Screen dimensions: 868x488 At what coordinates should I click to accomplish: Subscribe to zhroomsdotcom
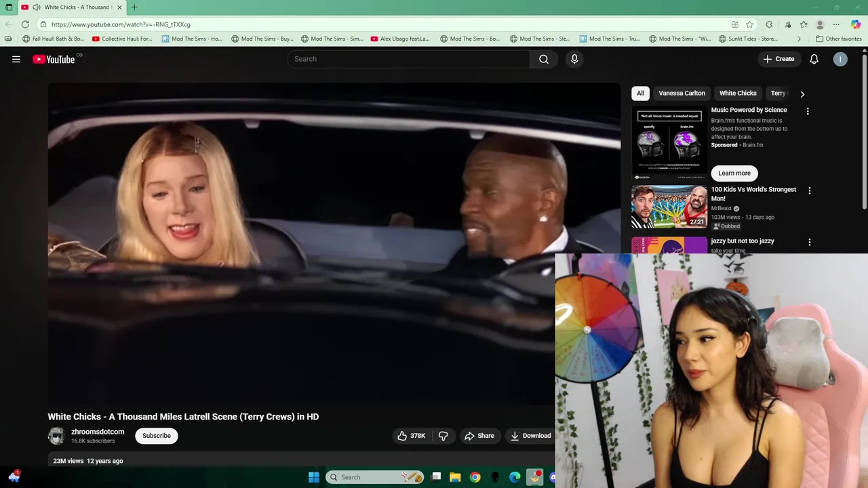157,436
